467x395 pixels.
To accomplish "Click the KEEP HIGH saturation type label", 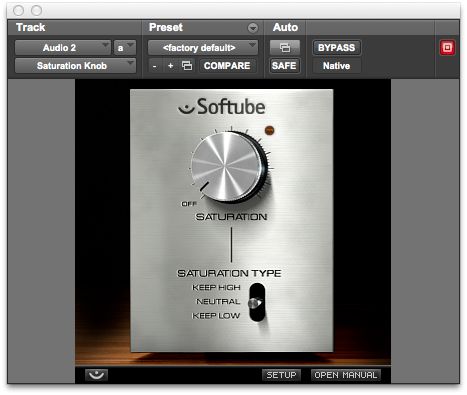I will pos(216,287).
